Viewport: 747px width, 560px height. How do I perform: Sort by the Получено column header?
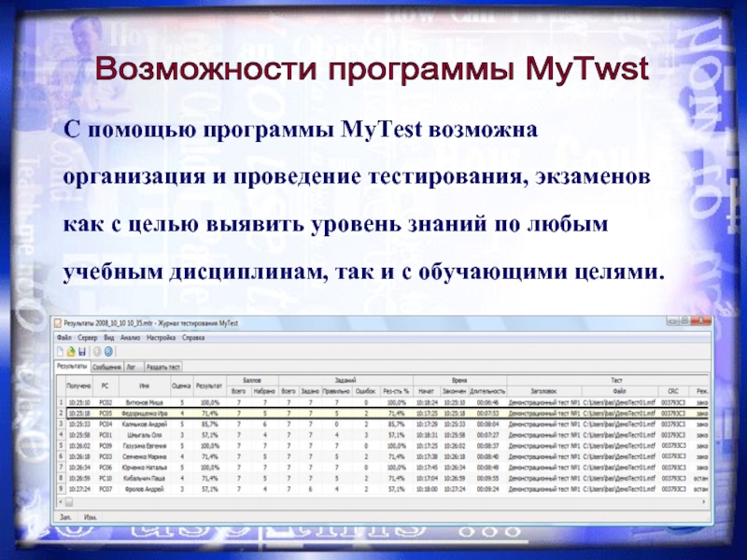[78, 385]
